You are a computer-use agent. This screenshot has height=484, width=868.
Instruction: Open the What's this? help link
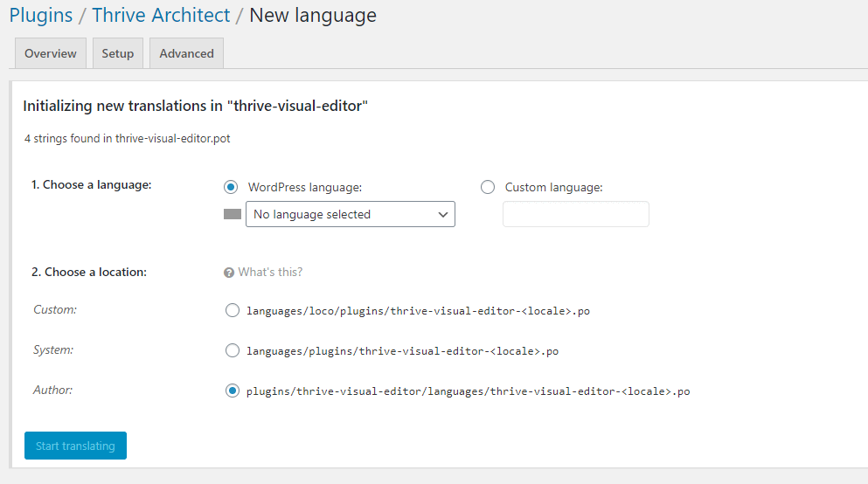click(270, 273)
